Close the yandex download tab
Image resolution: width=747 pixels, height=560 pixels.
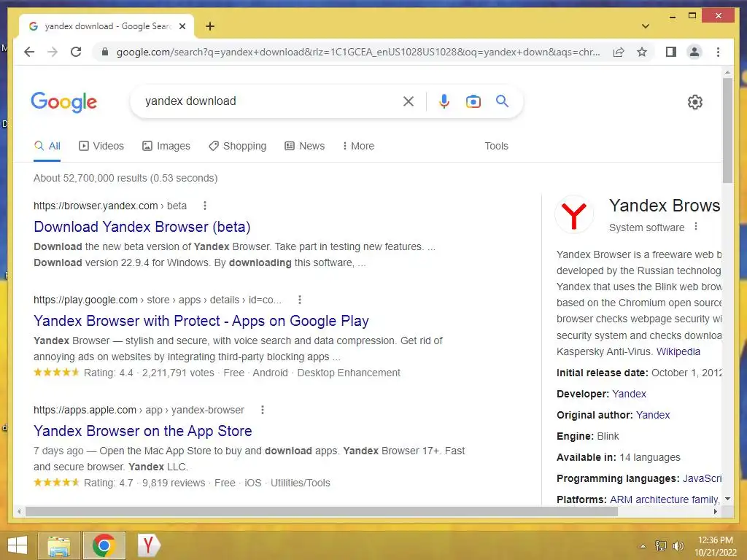[x=182, y=26]
